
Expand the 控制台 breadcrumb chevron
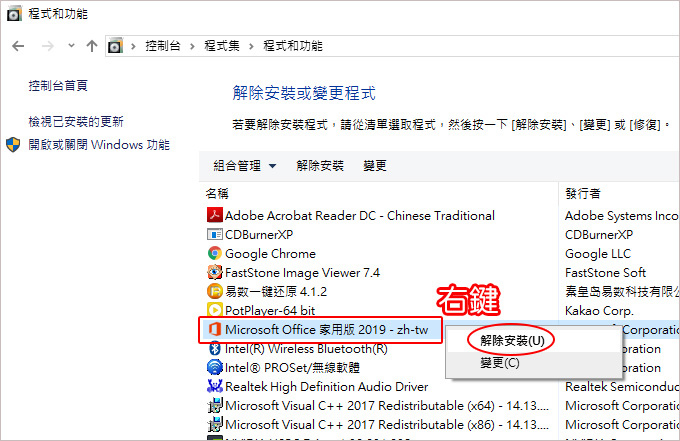(x=192, y=46)
